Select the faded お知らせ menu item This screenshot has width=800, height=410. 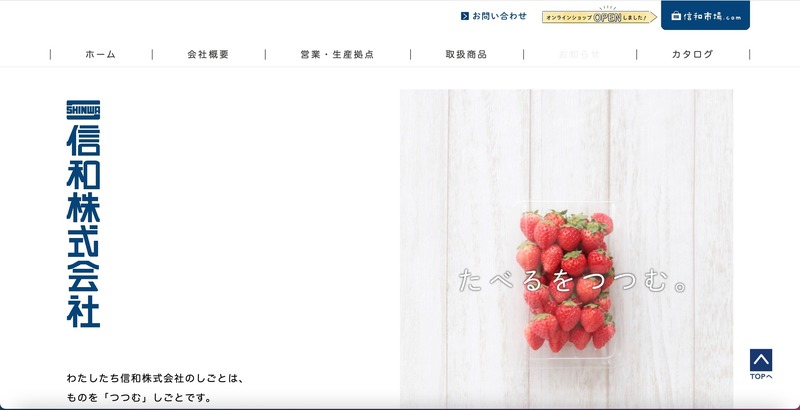(x=580, y=55)
